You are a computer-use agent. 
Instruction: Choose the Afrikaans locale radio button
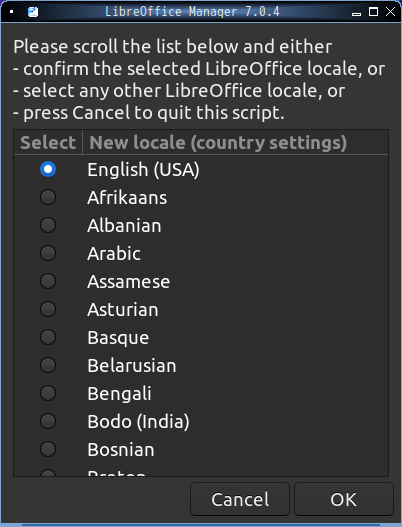coord(48,197)
